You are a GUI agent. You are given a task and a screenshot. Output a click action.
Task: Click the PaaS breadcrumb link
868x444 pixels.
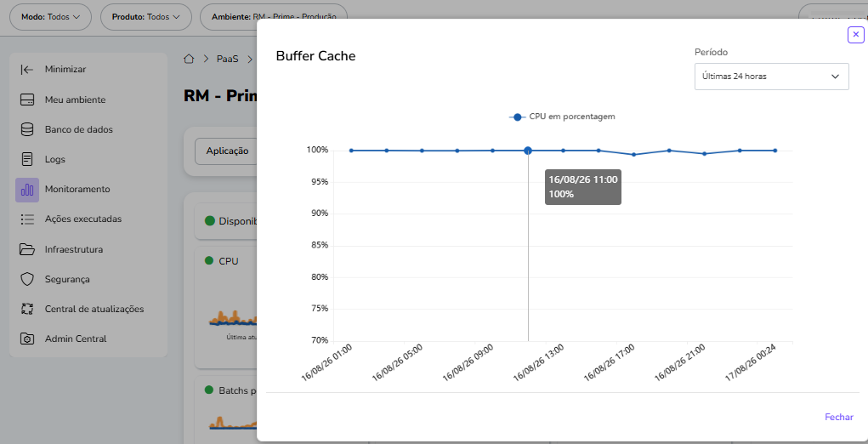[227, 59]
